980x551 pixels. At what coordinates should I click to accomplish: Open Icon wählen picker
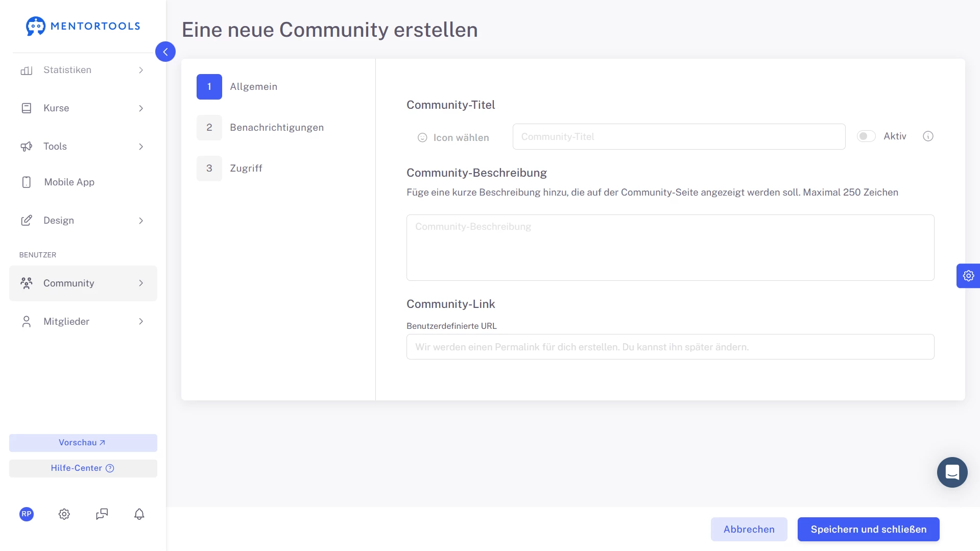click(x=453, y=137)
